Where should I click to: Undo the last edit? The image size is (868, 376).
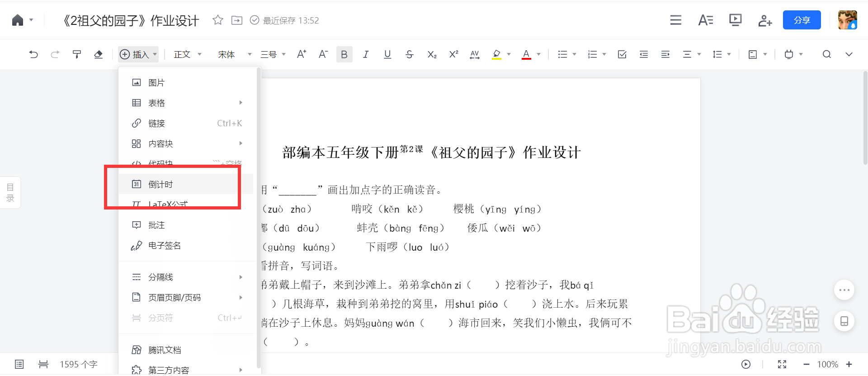pos(33,54)
